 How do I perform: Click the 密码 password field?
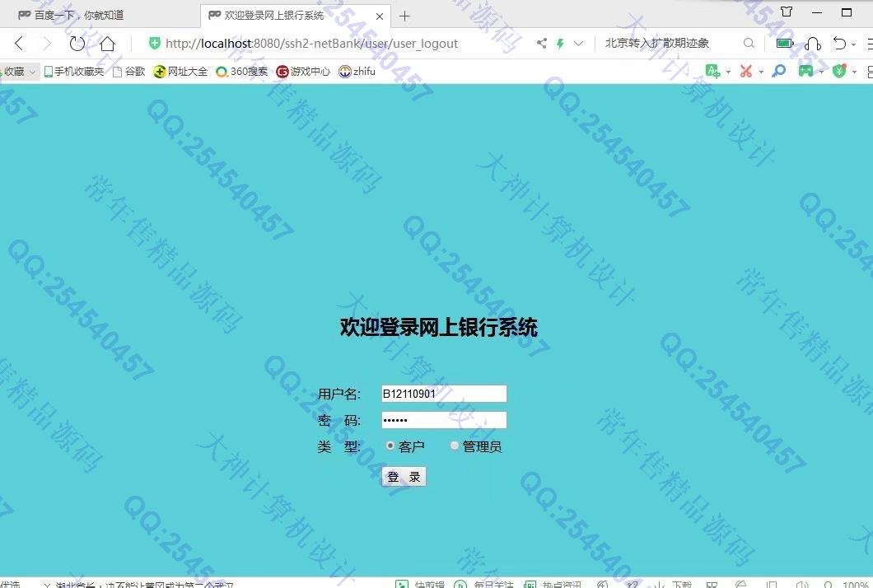coord(444,420)
